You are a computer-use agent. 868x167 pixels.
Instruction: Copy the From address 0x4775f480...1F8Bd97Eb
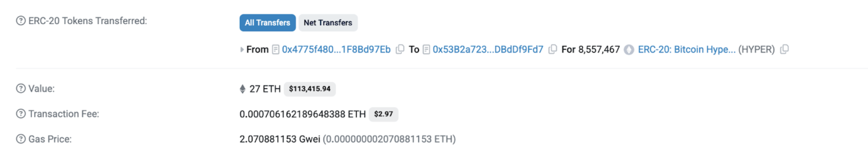(x=400, y=49)
